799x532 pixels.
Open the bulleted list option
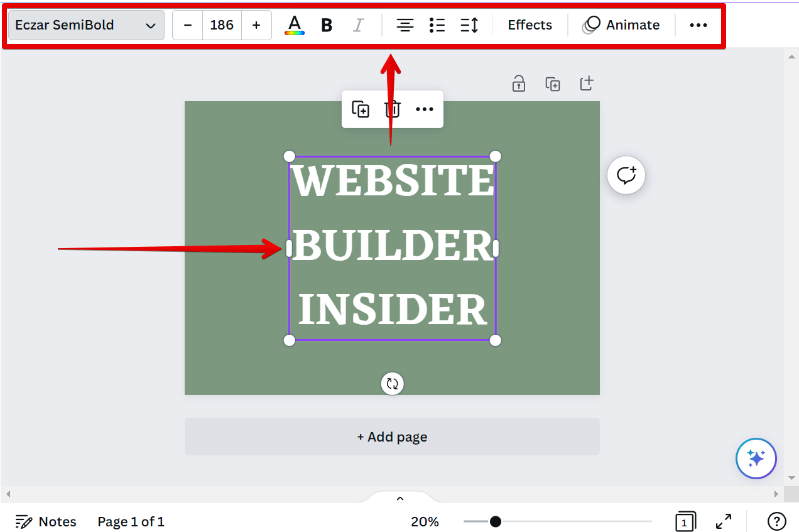click(x=437, y=25)
